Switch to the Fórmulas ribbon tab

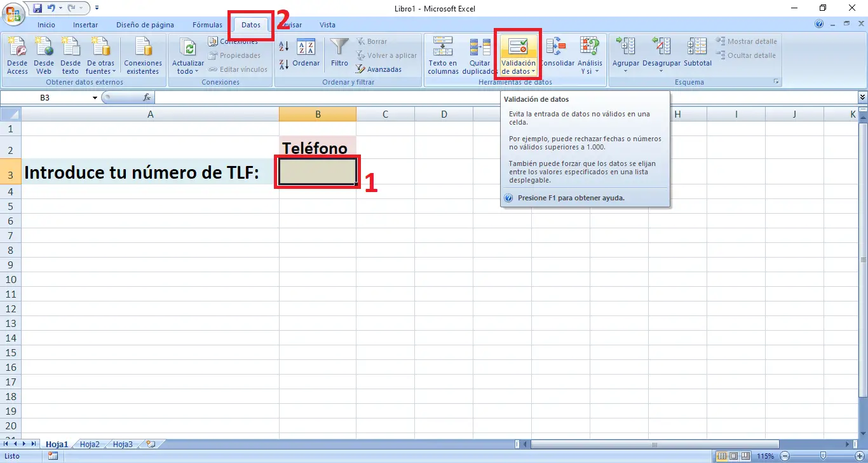coord(207,25)
